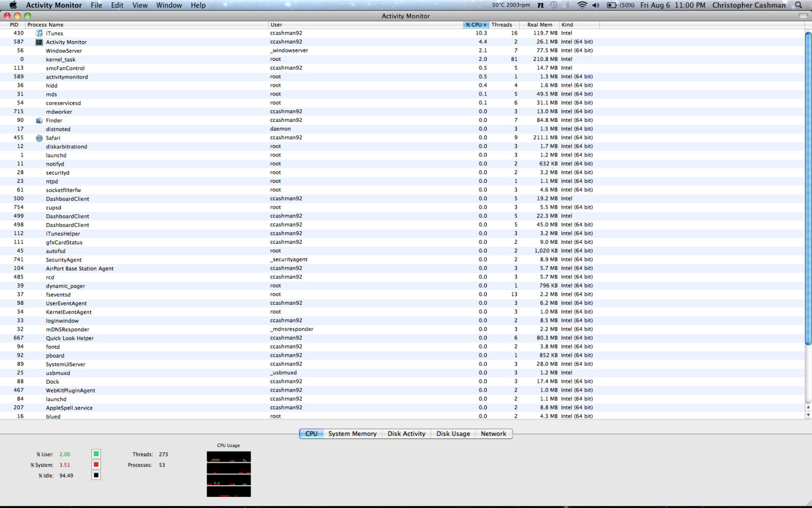Switch to the CPU tab
The width and height of the screenshot is (812, 508).
click(x=311, y=434)
